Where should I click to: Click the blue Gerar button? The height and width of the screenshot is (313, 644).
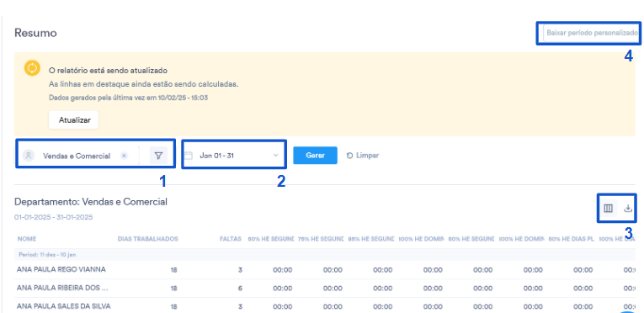[x=315, y=156]
